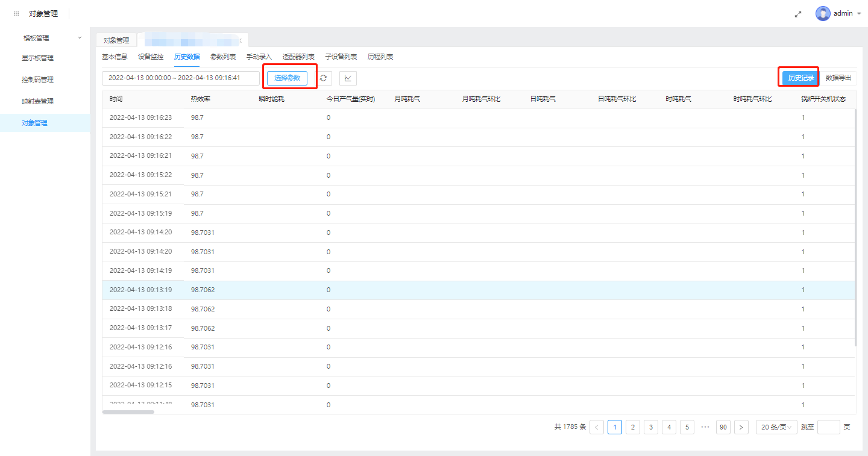The height and width of the screenshot is (456, 868).
Task: Click the grid menu icon beside 对象管理 title
Action: (x=16, y=13)
